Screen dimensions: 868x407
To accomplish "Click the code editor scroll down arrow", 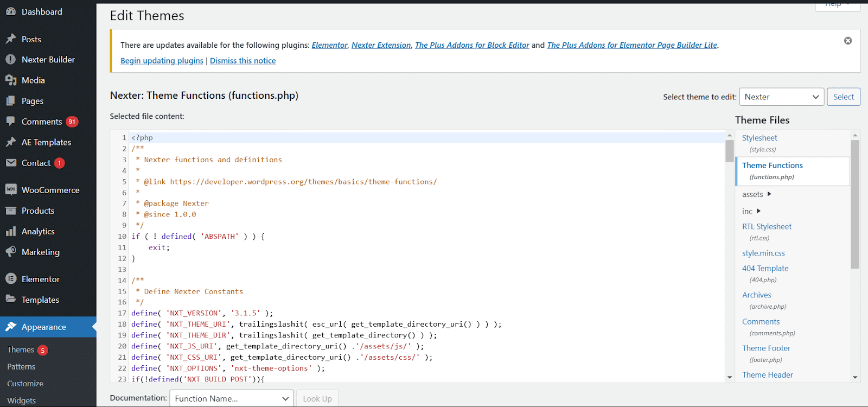I will tap(730, 377).
